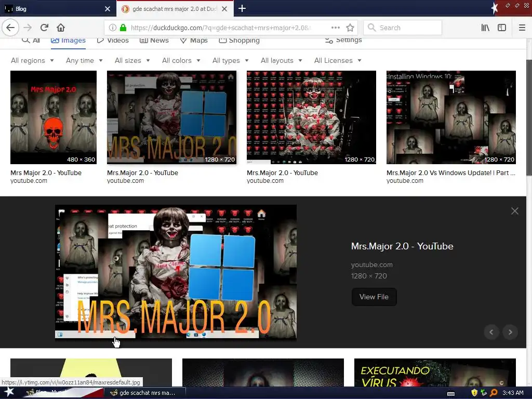Expand the All types filter
The image size is (532, 399).
(x=230, y=60)
